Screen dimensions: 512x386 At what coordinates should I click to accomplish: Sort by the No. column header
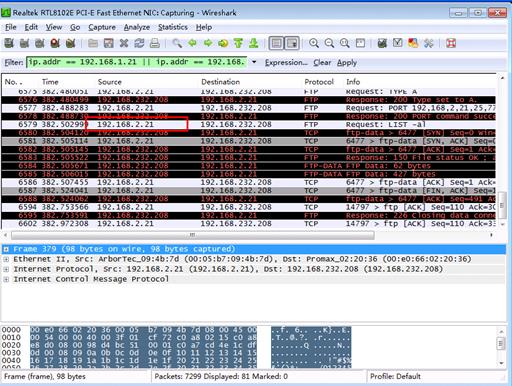coord(14,82)
